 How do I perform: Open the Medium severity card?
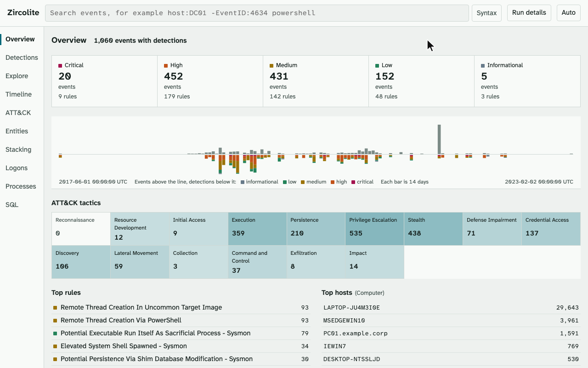(316, 81)
